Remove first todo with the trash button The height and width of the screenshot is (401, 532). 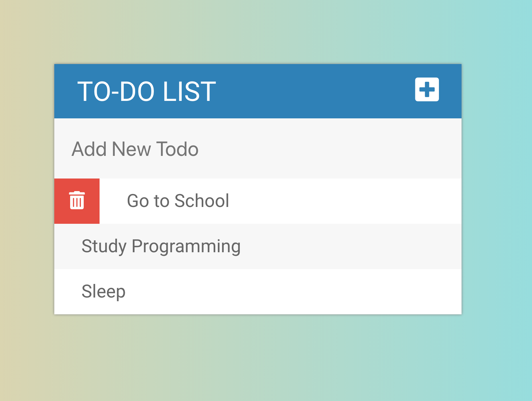[77, 201]
